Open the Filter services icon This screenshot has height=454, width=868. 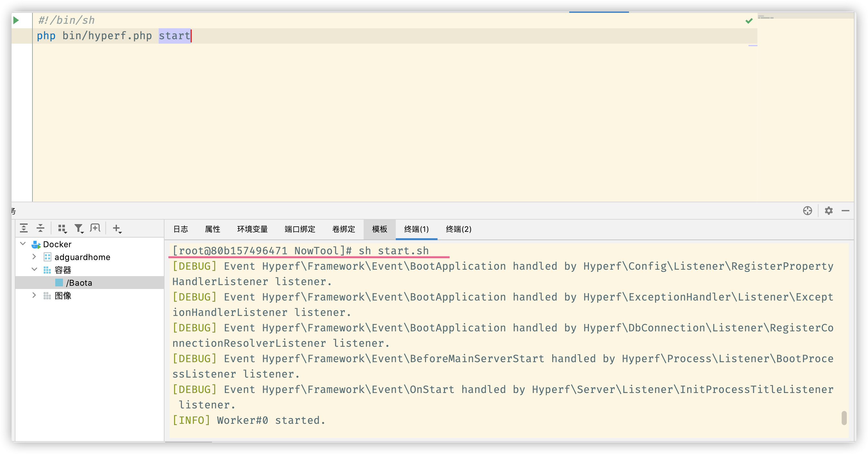tap(79, 229)
